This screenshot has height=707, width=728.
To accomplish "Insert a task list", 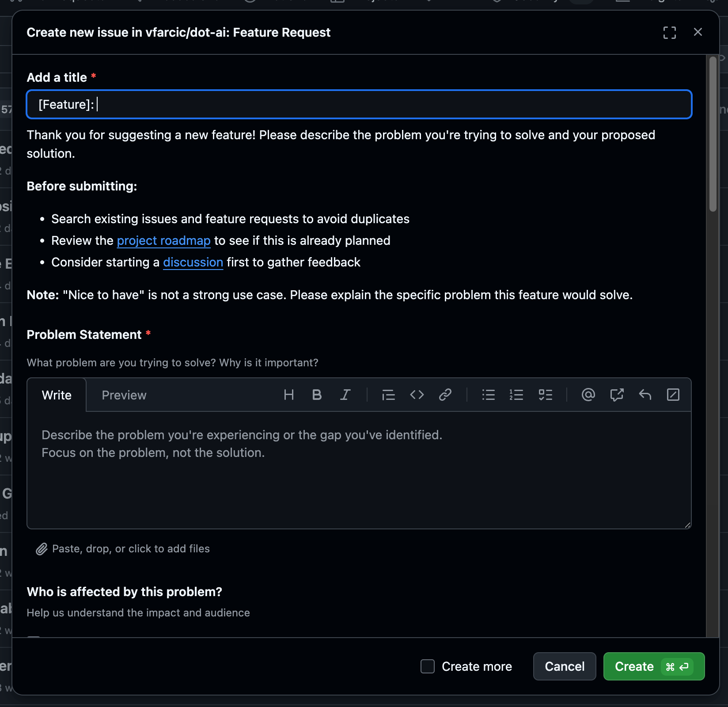I will point(545,395).
